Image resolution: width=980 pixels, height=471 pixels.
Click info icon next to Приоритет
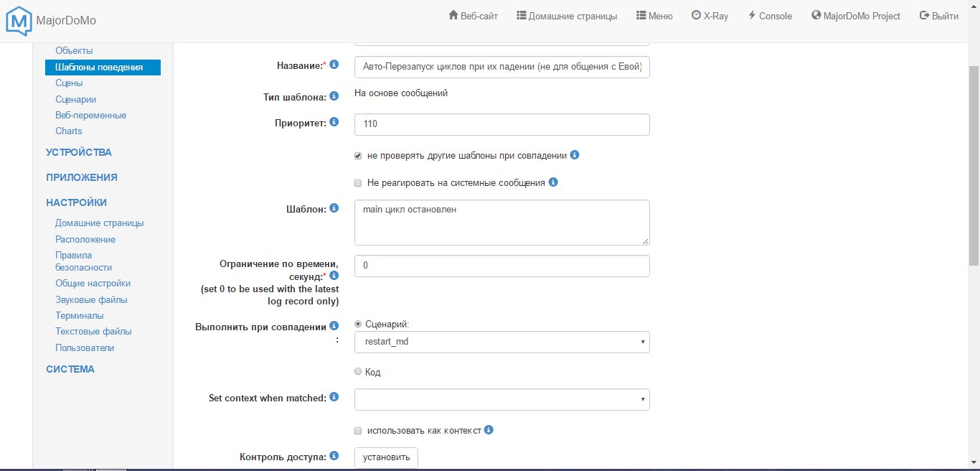334,123
